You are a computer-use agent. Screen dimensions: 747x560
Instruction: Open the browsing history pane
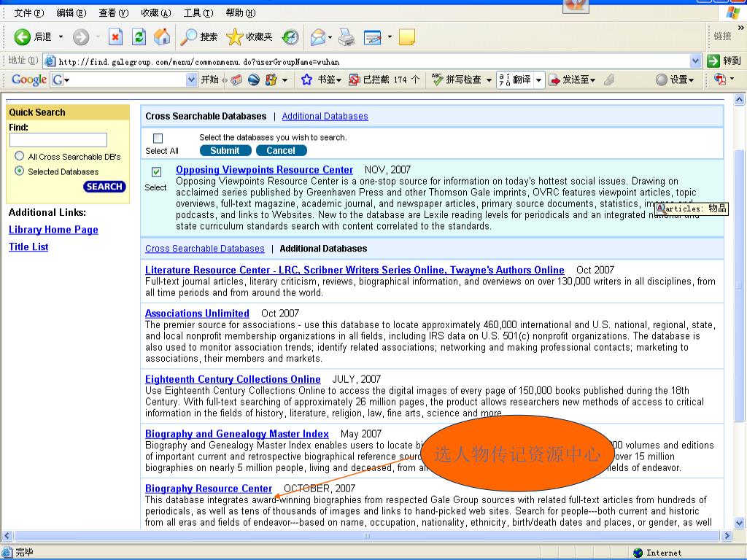pyautogui.click(x=290, y=36)
